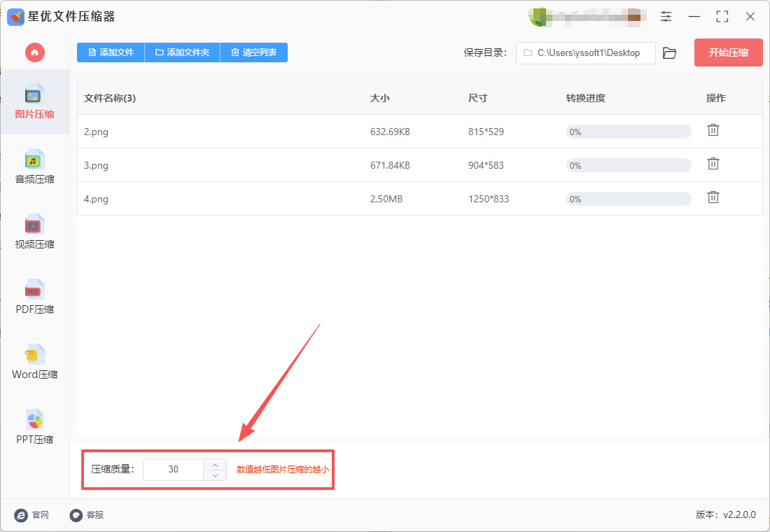This screenshot has height=532, width=770.
Task: Click version text v2.2.0.0
Action: 740,514
